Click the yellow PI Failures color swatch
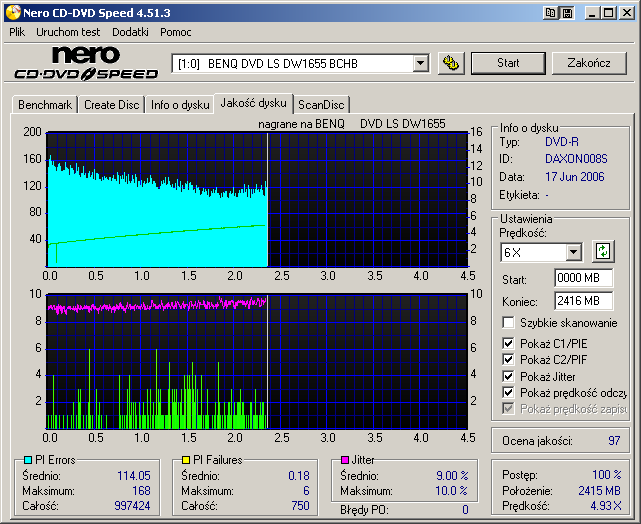Screen dimensions: 641x524 pyautogui.click(x=186, y=460)
